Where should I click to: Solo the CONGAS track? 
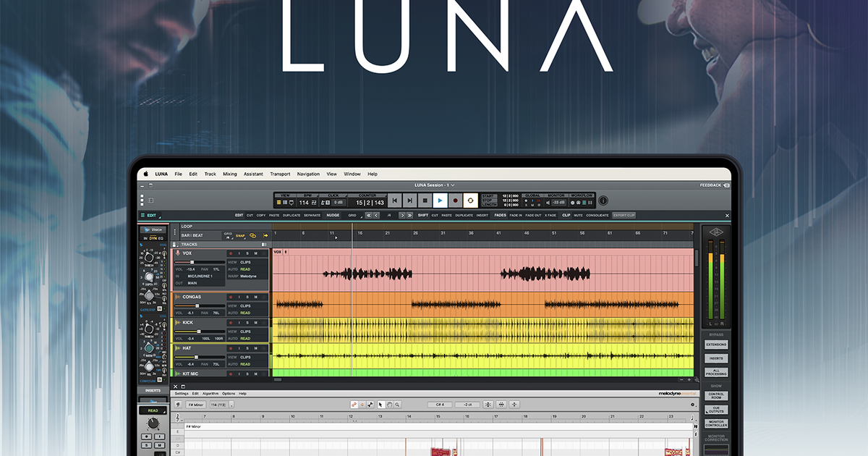coord(247,297)
